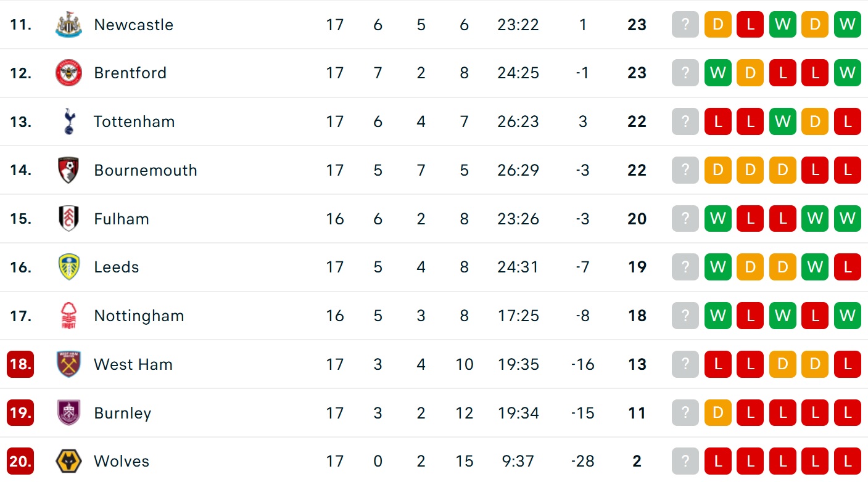The height and width of the screenshot is (482, 868).
Task: Click Tottenham's green W form badge
Action: 782,122
